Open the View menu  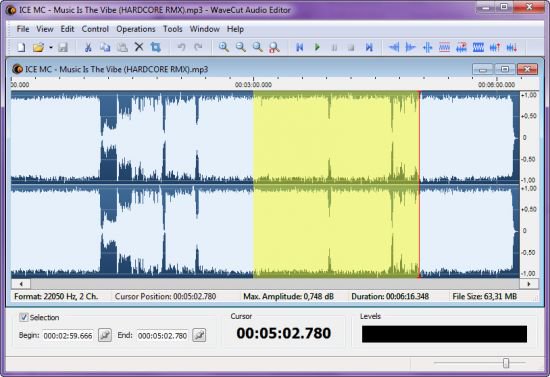coord(45,29)
